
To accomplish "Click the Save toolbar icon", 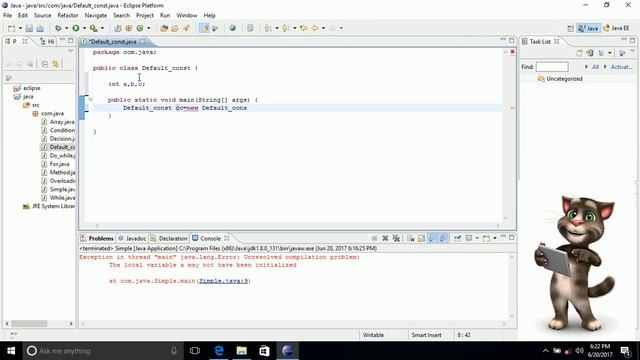I will [x=29, y=28].
